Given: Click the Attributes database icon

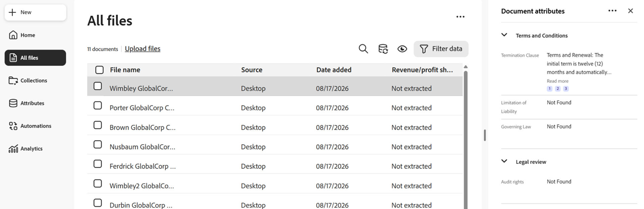Looking at the screenshot, I should point(13,103).
